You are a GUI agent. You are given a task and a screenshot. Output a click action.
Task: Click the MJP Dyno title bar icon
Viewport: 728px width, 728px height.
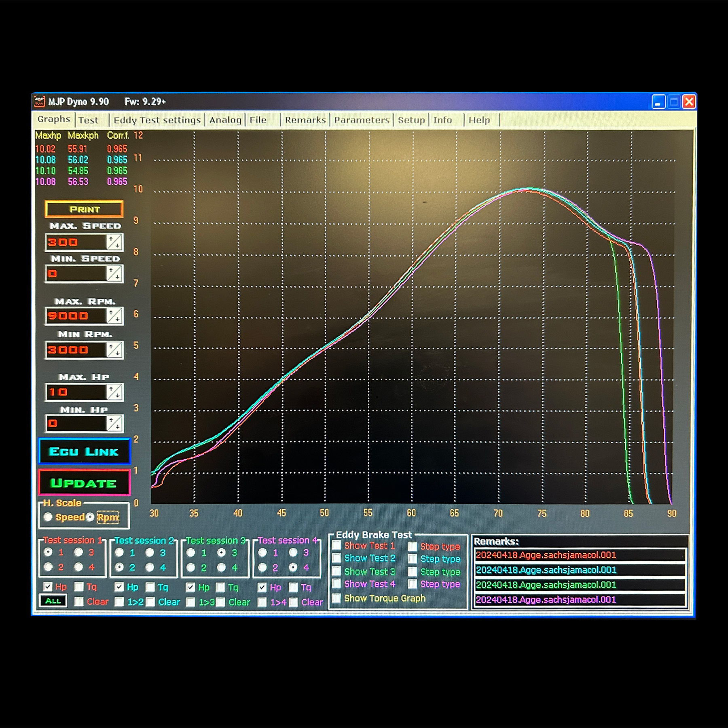tap(39, 102)
